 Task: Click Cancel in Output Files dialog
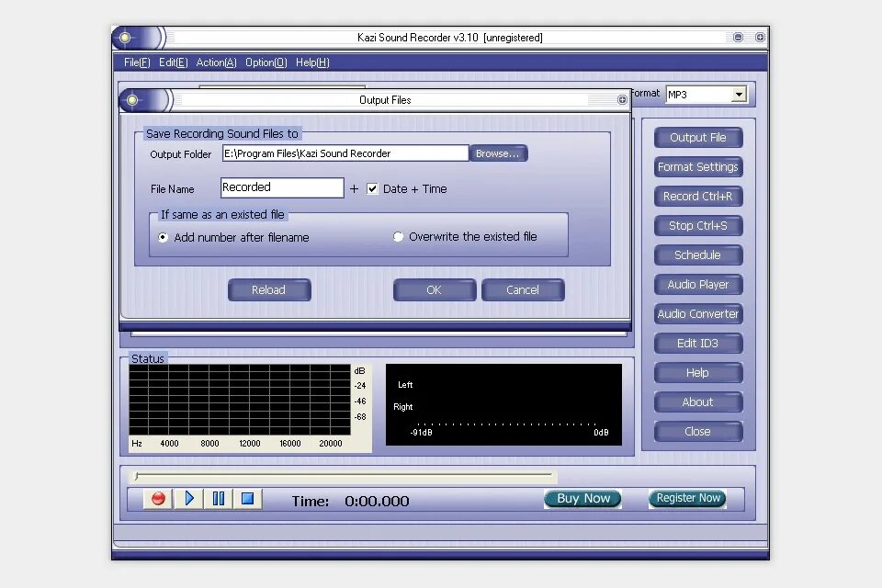(x=523, y=289)
